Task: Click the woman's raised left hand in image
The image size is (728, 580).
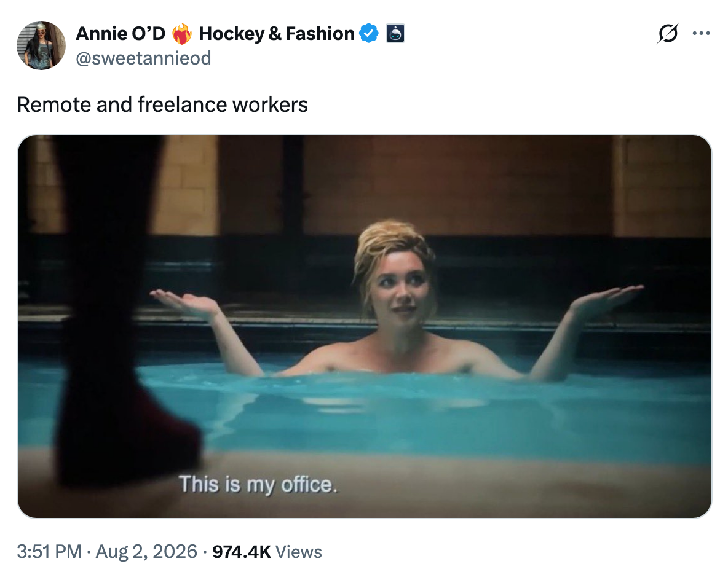Action: click(608, 299)
